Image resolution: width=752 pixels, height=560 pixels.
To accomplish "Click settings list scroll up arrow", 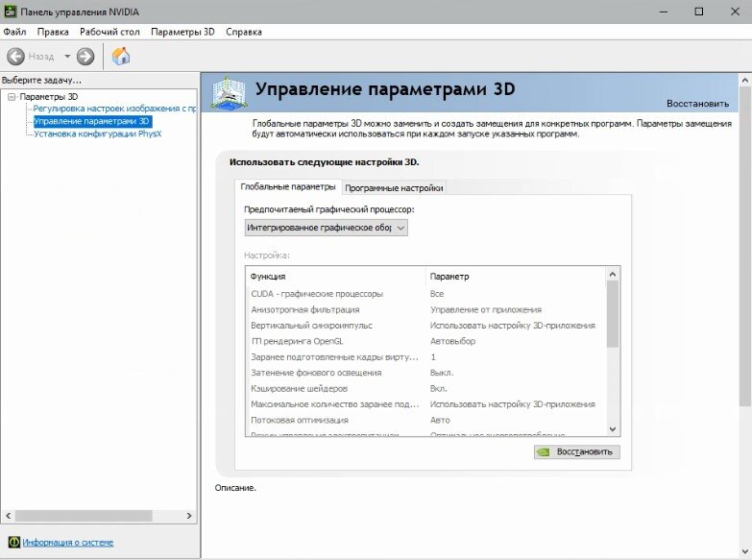I will coord(613,274).
